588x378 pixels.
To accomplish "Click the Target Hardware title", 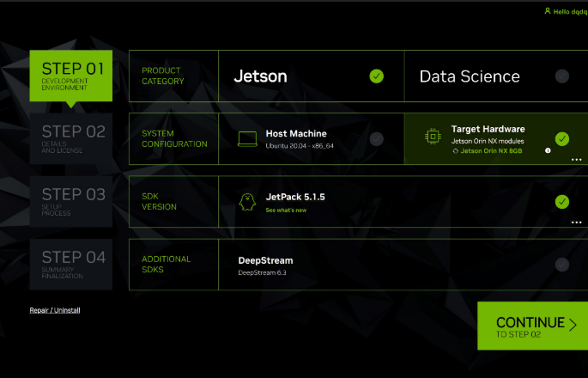I will point(488,129).
